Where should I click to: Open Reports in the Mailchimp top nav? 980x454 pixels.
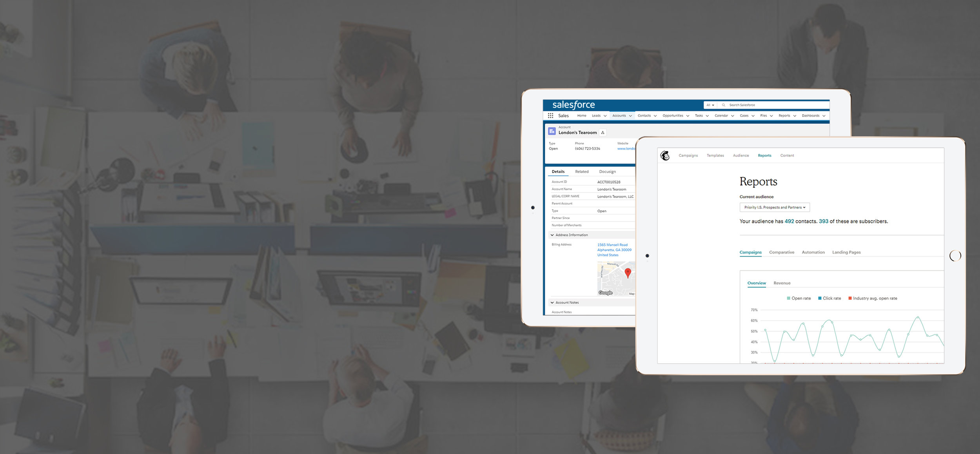pos(764,156)
